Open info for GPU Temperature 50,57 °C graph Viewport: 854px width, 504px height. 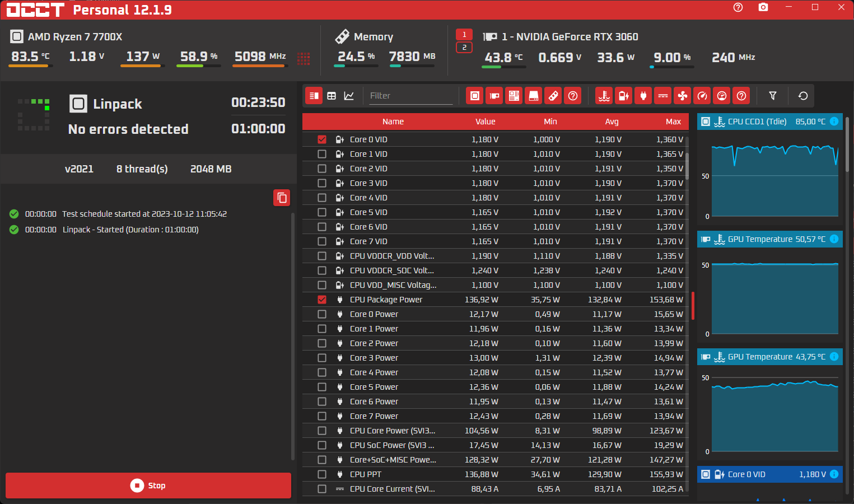[x=834, y=239]
